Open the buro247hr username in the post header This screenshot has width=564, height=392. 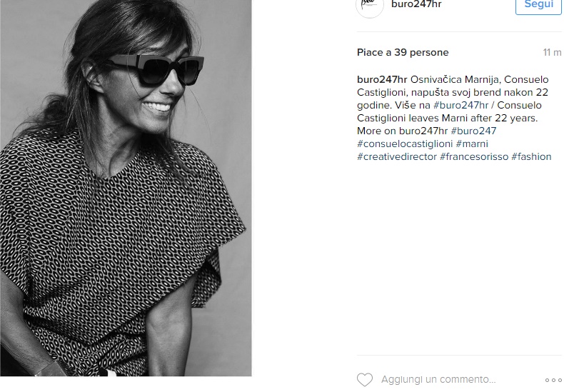(416, 4)
